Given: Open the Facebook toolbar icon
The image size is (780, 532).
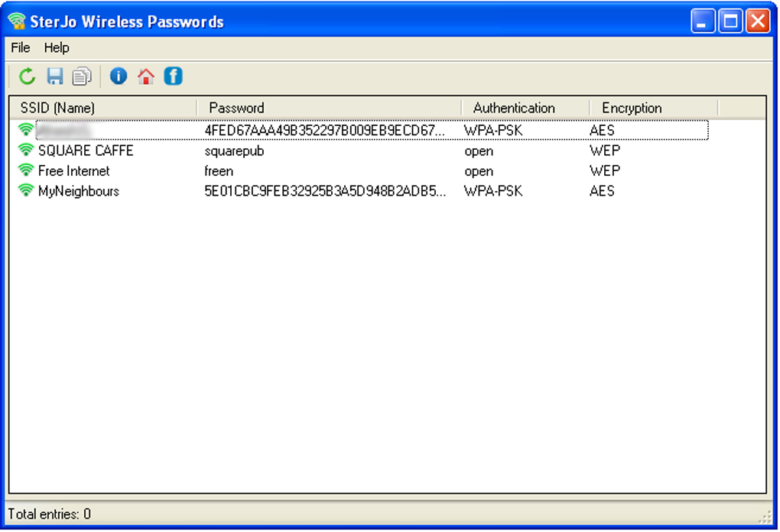Looking at the screenshot, I should click(x=173, y=76).
